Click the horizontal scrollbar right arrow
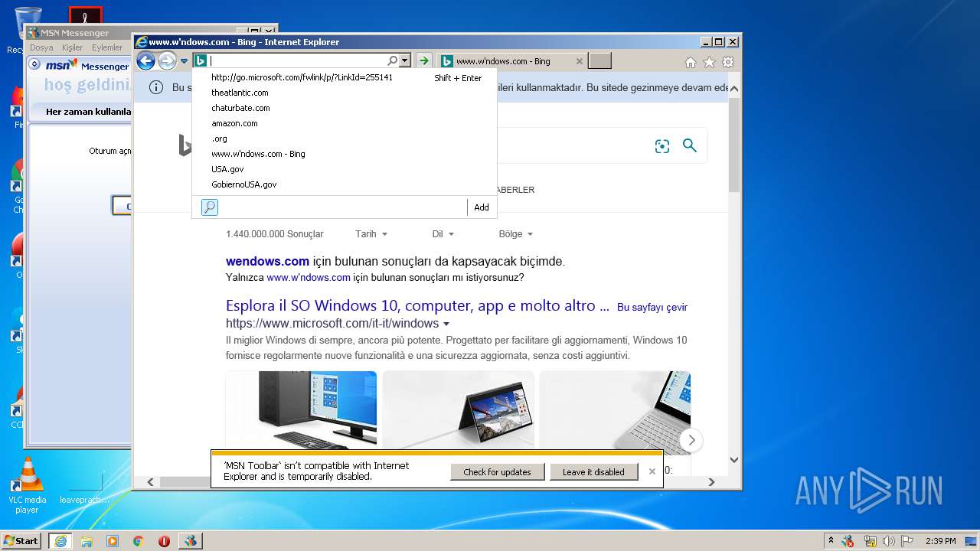The width and height of the screenshot is (980, 551). click(711, 482)
